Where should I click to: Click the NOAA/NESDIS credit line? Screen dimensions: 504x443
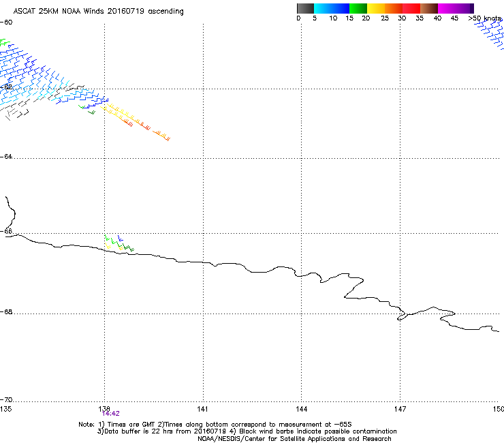(x=294, y=439)
